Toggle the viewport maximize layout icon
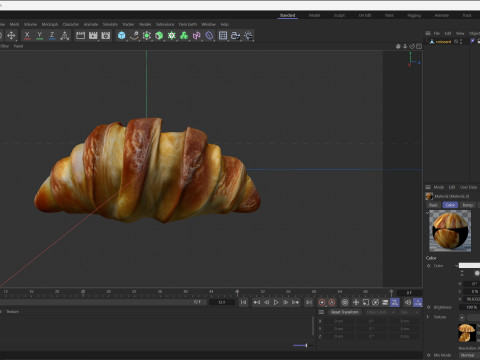Screen dimensions: 480x360 pos(419,46)
